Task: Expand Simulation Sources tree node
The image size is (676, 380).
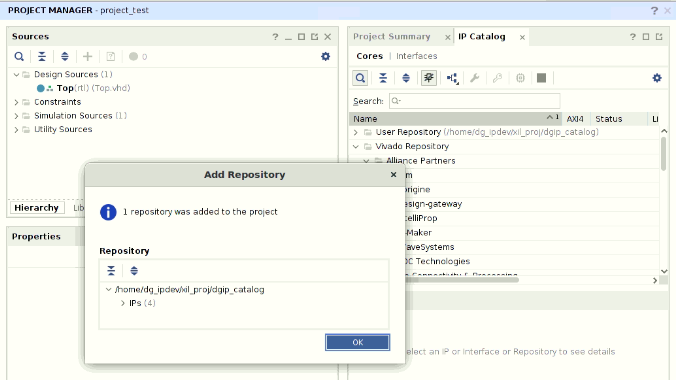Action: pyautogui.click(x=16, y=116)
